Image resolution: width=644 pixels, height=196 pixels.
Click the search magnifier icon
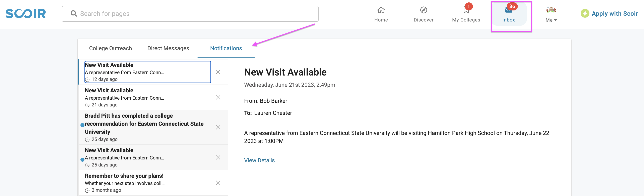(x=74, y=13)
